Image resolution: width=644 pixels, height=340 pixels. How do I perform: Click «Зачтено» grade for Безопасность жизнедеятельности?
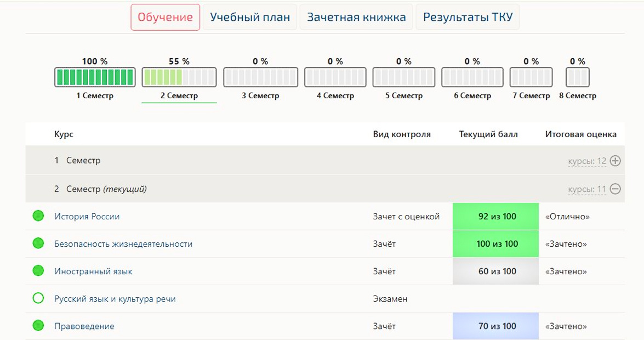pos(566,244)
